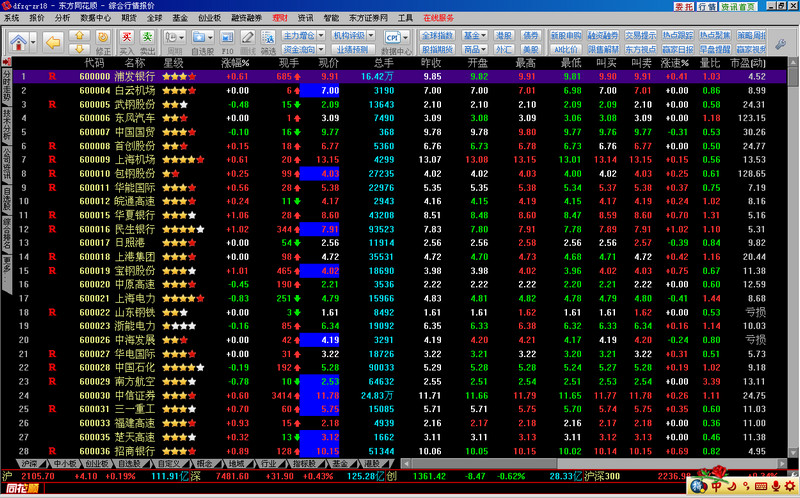
Task: Click the red 买入 buy icon
Action: [x=127, y=37]
